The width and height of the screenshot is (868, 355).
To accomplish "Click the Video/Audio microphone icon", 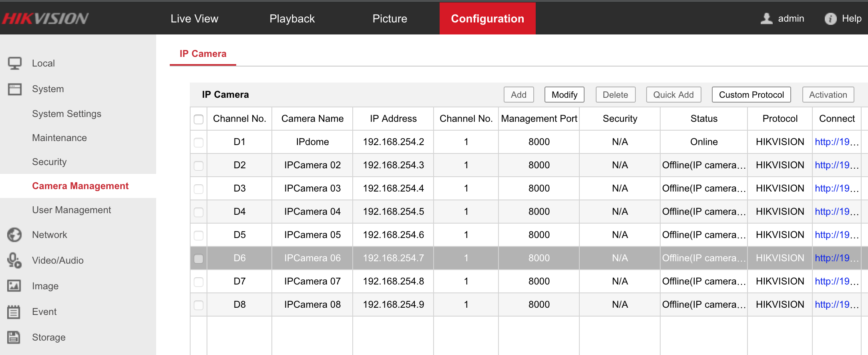I will tap(14, 260).
